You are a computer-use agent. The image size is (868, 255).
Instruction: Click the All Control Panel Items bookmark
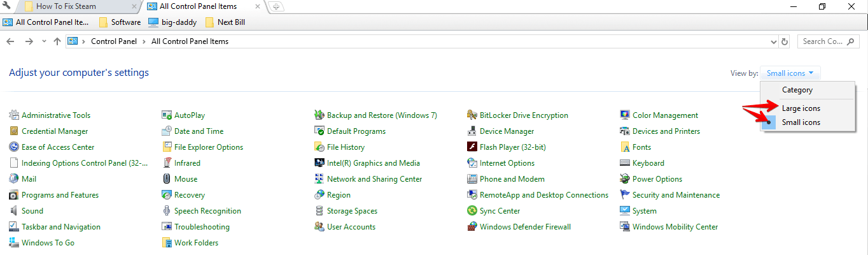click(46, 22)
